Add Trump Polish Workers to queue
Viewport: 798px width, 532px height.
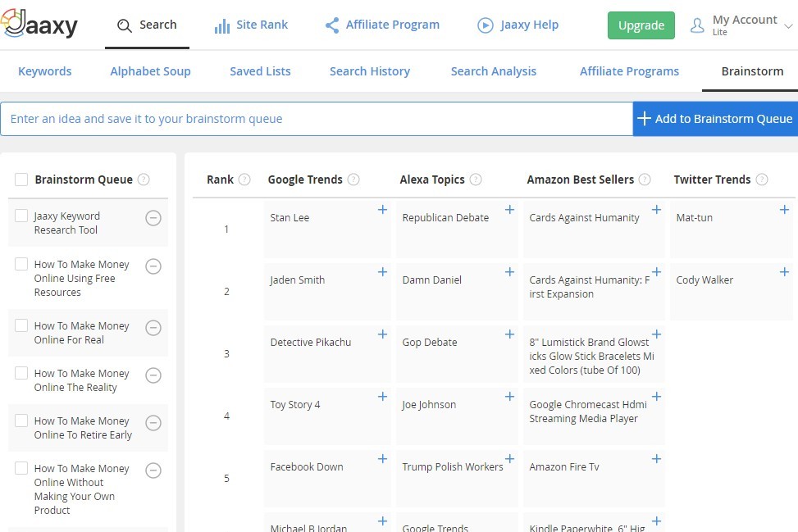click(x=509, y=459)
